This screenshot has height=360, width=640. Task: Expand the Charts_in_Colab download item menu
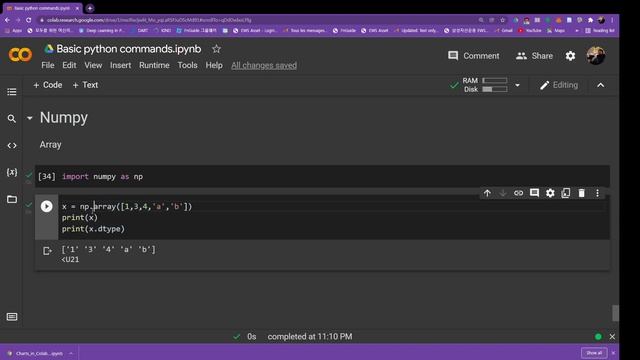71,353
